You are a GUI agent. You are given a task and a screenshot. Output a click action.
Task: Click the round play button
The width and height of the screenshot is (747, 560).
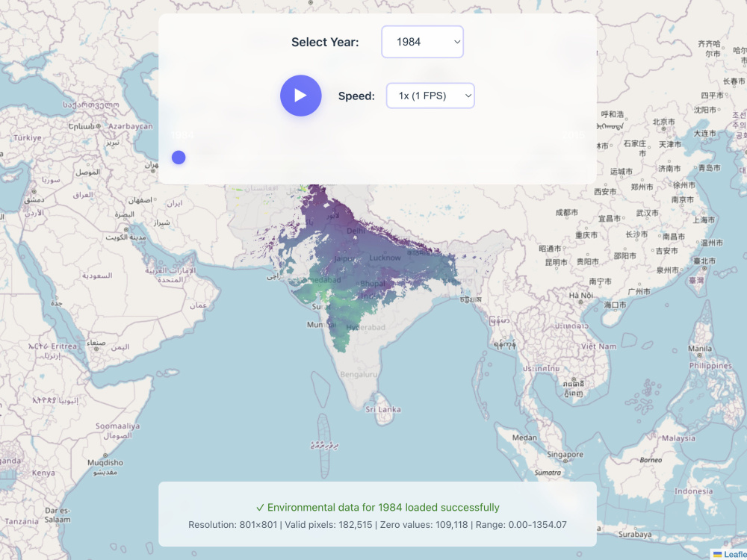[x=300, y=96]
